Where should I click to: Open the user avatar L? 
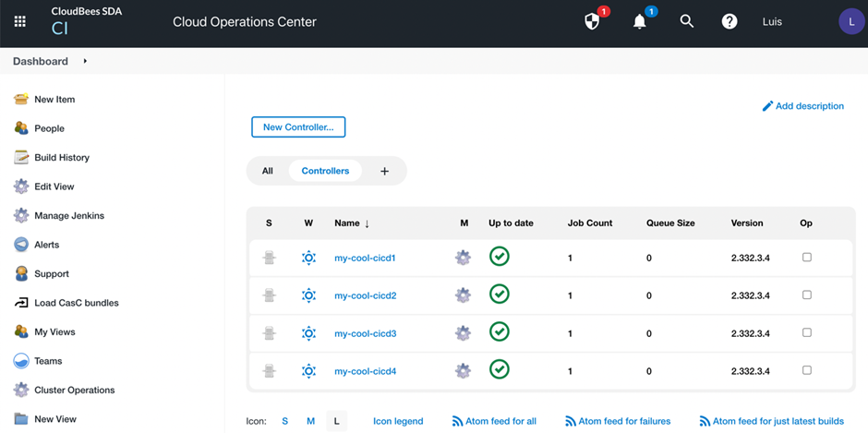[x=851, y=22]
